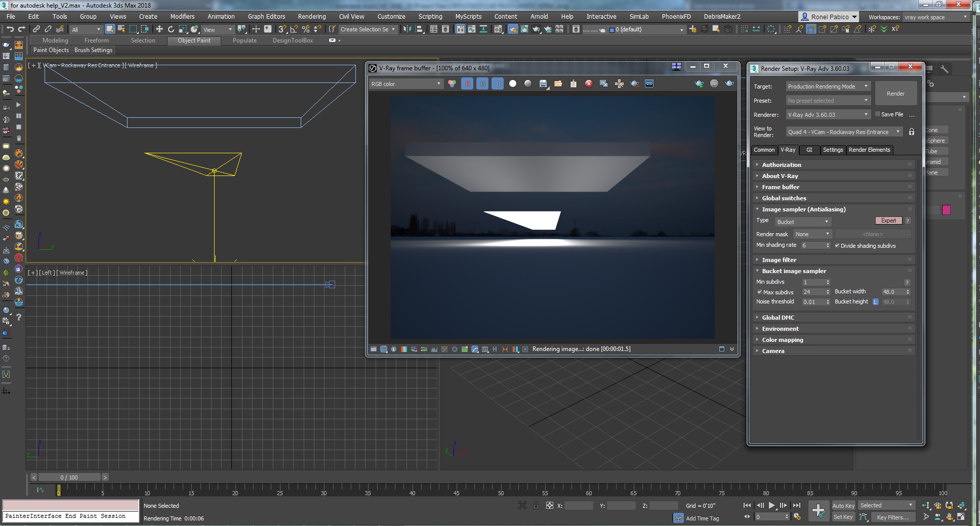Toggle Percent Snap in main toolbar
The height and width of the screenshot is (526, 980).
(306, 29)
